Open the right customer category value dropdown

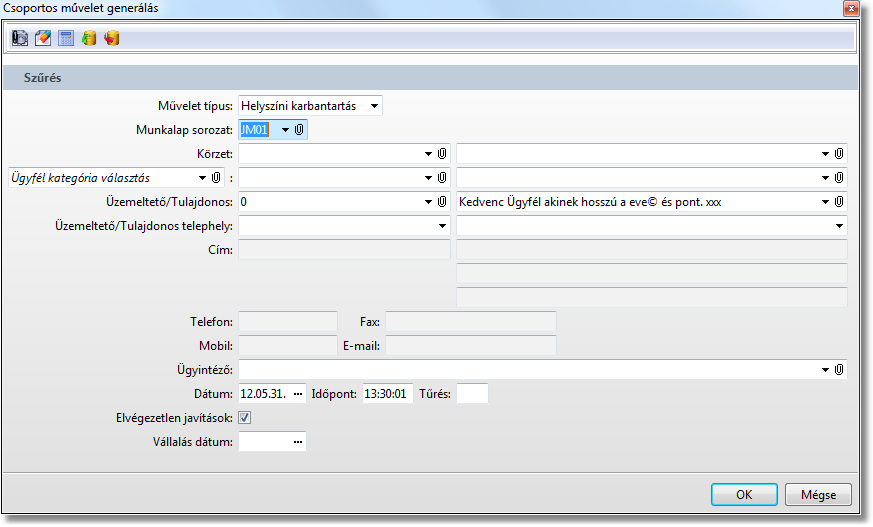click(x=825, y=178)
